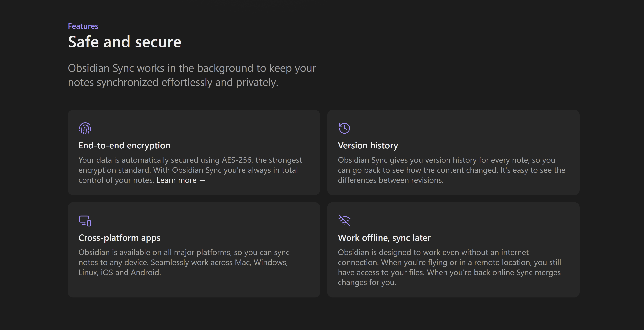Screen dimensions: 644x330
Task: Click the fingerprint encryption icon
Action: (x=85, y=128)
